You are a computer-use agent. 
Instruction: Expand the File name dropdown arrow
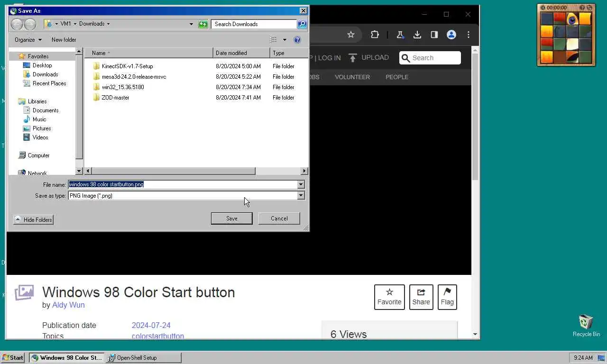coord(301,184)
